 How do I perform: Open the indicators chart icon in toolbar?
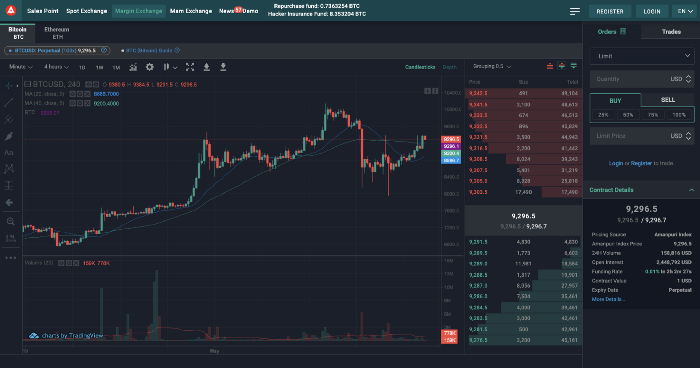[x=133, y=67]
